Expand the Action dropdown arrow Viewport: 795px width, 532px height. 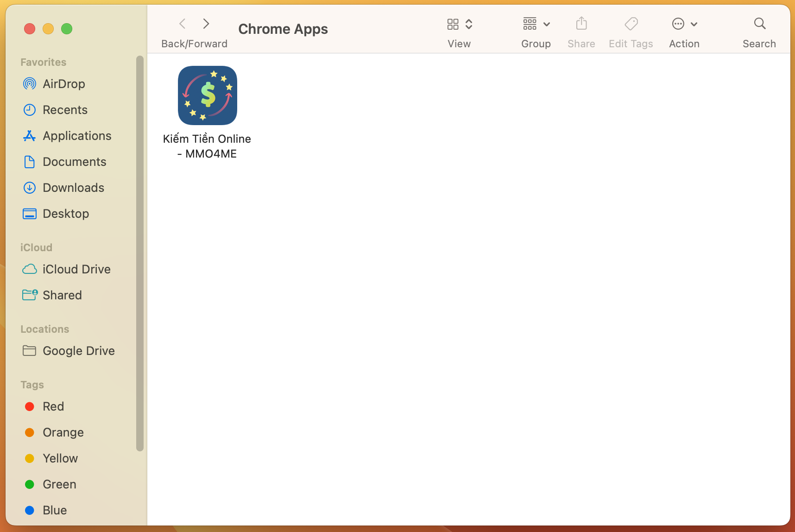coord(694,24)
